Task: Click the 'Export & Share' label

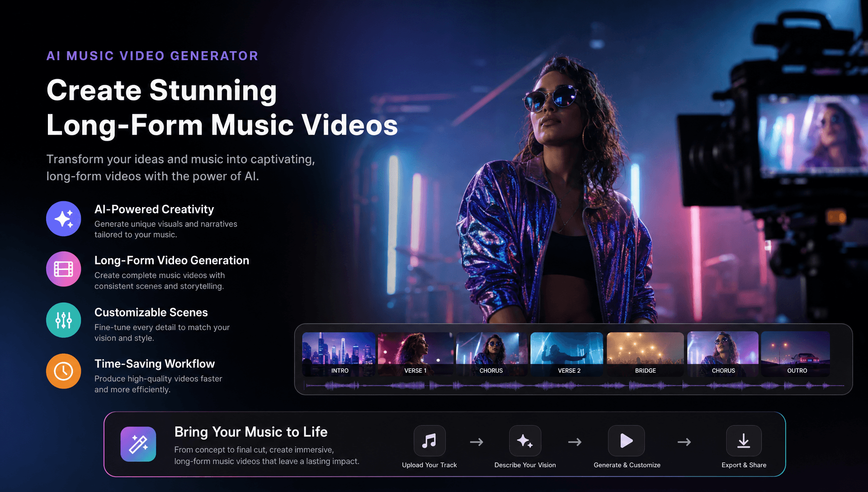Action: [744, 465]
